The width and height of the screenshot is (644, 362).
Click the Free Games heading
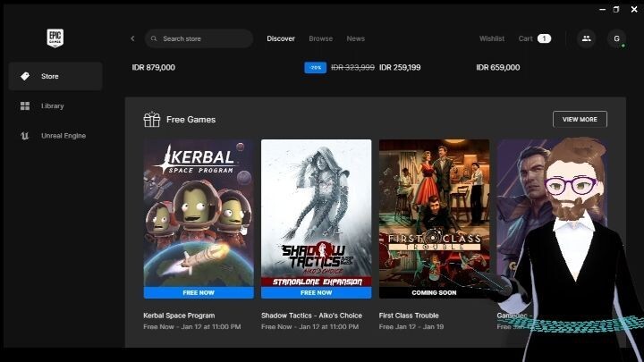191,120
